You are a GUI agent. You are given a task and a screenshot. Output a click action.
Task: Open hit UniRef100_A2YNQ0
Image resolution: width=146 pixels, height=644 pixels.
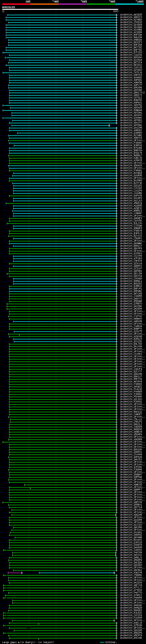131,20
